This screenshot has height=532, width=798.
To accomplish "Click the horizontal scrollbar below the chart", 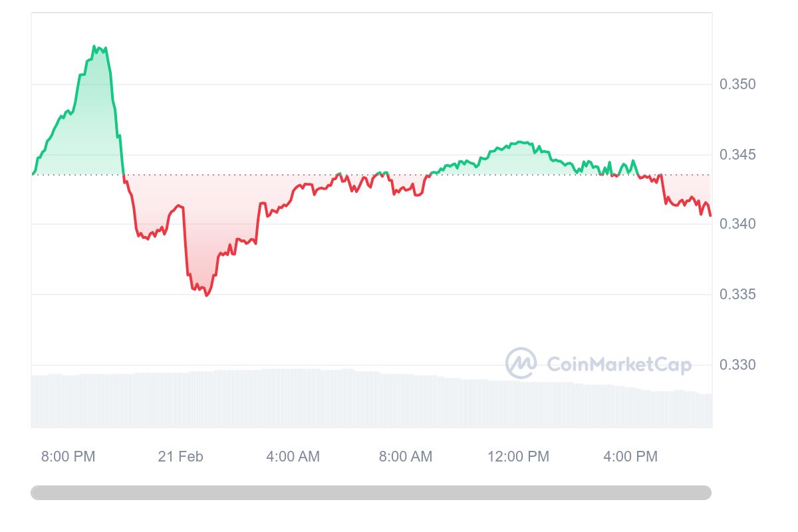I will tap(371, 493).
